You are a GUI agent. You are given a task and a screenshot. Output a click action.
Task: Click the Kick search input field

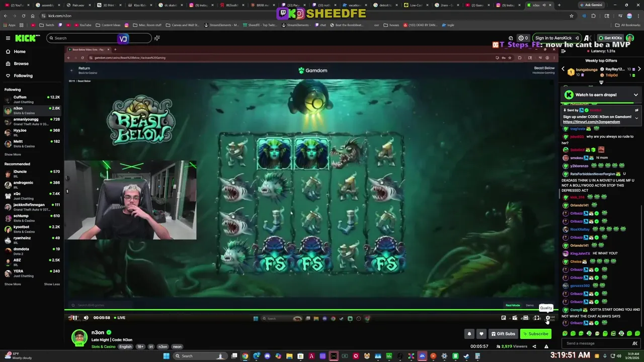pyautogui.click(x=99, y=38)
